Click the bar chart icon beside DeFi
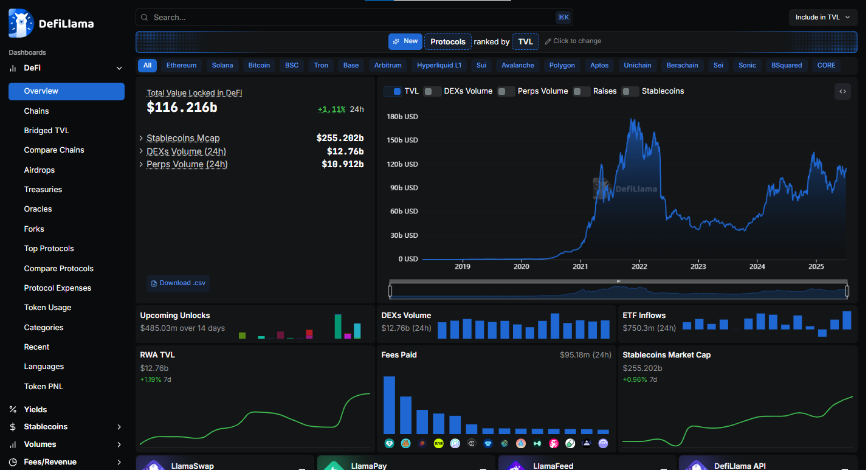 13,68
